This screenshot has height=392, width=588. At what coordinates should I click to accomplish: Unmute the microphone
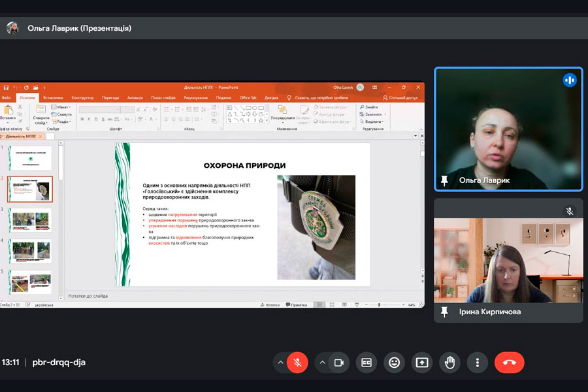pyautogui.click(x=297, y=363)
